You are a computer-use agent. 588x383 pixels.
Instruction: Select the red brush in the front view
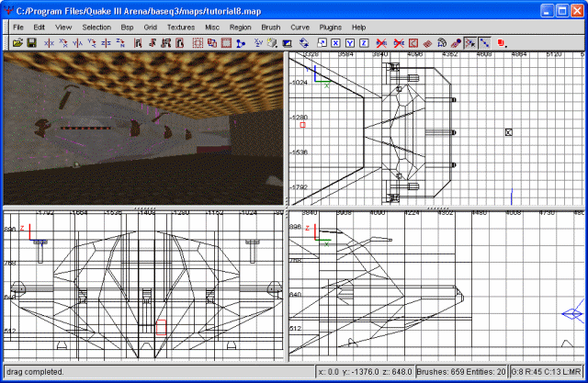(161, 327)
